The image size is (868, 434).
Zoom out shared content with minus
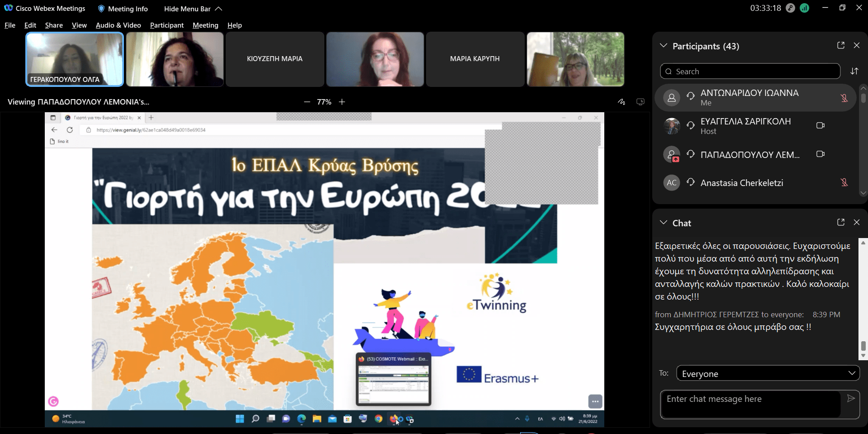click(307, 102)
